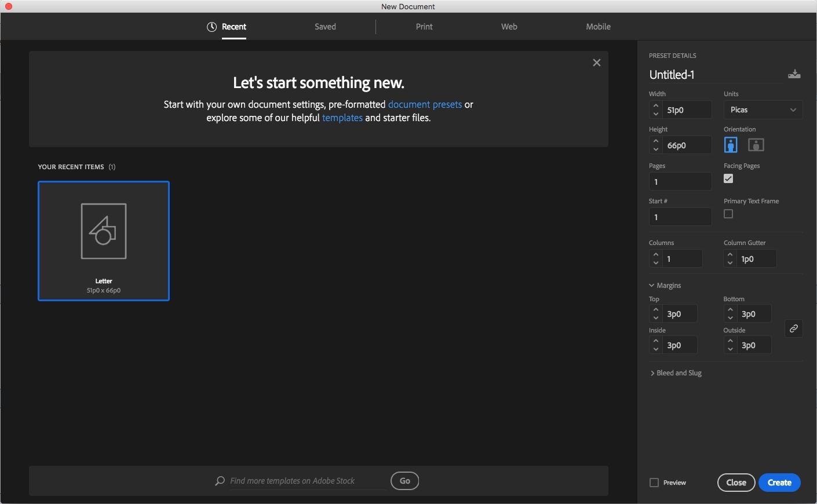Viewport: 817px width, 504px height.
Task: Click the Adobe Stock search magnifier icon
Action: (220, 481)
